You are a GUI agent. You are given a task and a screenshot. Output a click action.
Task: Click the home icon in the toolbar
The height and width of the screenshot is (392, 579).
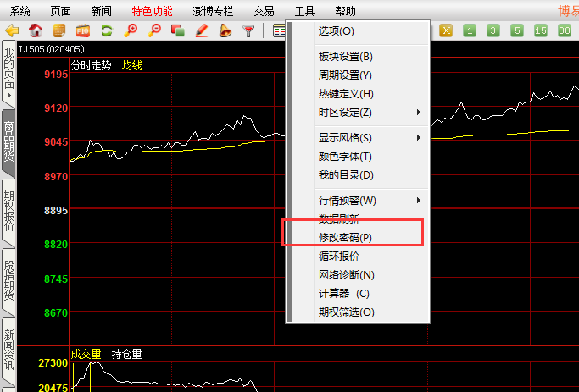pyautogui.click(x=36, y=30)
